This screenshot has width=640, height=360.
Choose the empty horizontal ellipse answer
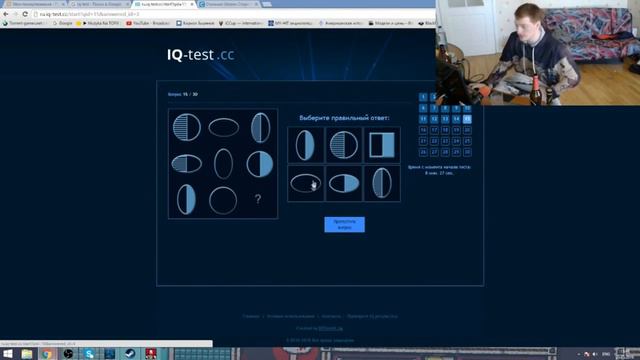coord(306,183)
